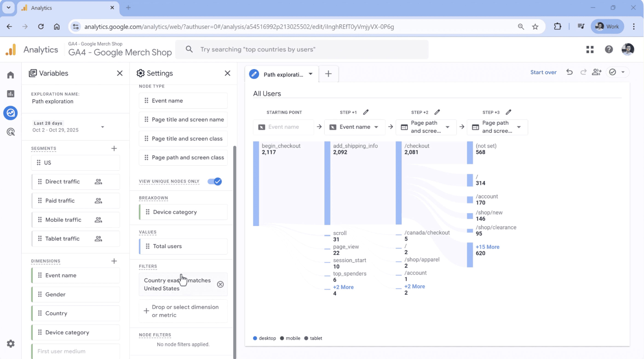Open the Explore section in sidebar

tap(11, 113)
